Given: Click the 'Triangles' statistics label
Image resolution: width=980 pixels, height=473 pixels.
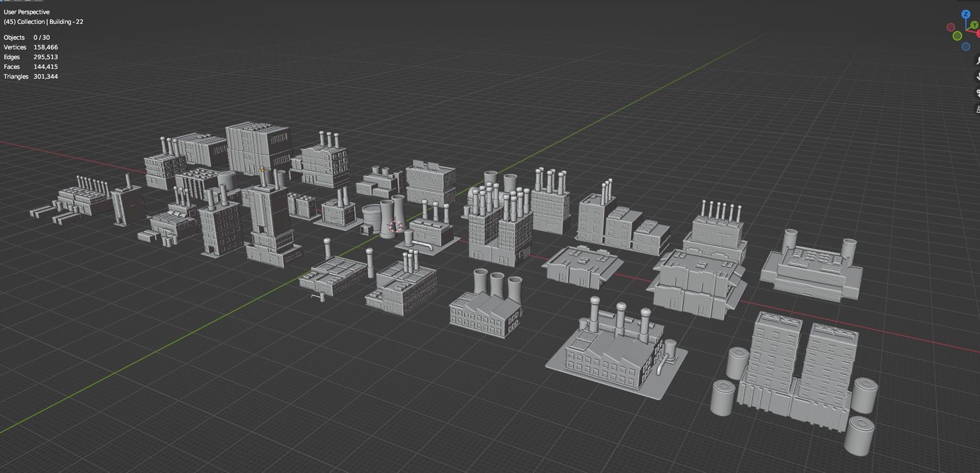Looking at the screenshot, I should pos(16,76).
